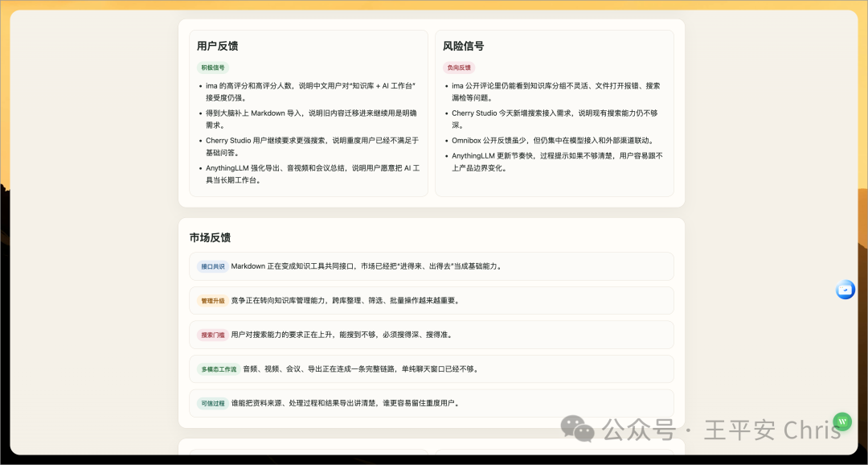The height and width of the screenshot is (465, 868).
Task: Click bullet 'Cherry Studio 今天新增搜索接入需求'
Action: 556,119
